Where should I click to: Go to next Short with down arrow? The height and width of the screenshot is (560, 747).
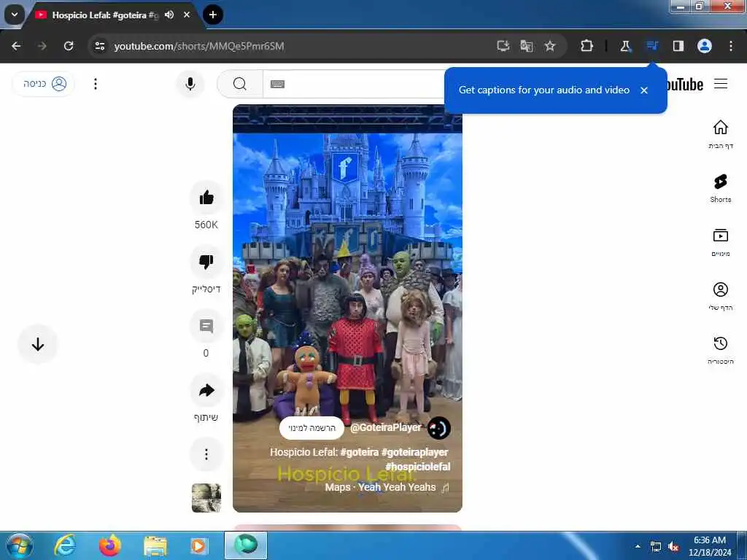tap(38, 344)
